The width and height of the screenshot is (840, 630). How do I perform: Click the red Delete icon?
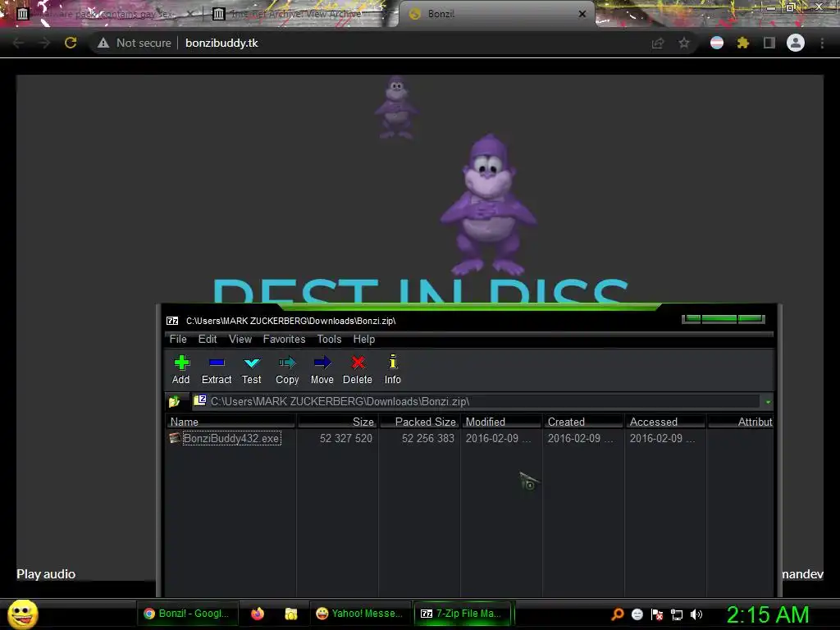tap(358, 369)
